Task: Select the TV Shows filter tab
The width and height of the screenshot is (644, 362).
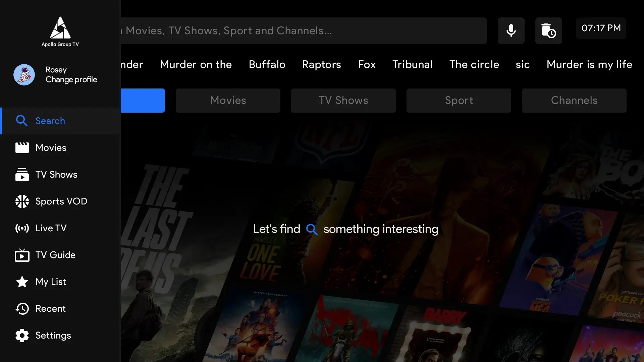Action: (x=343, y=101)
